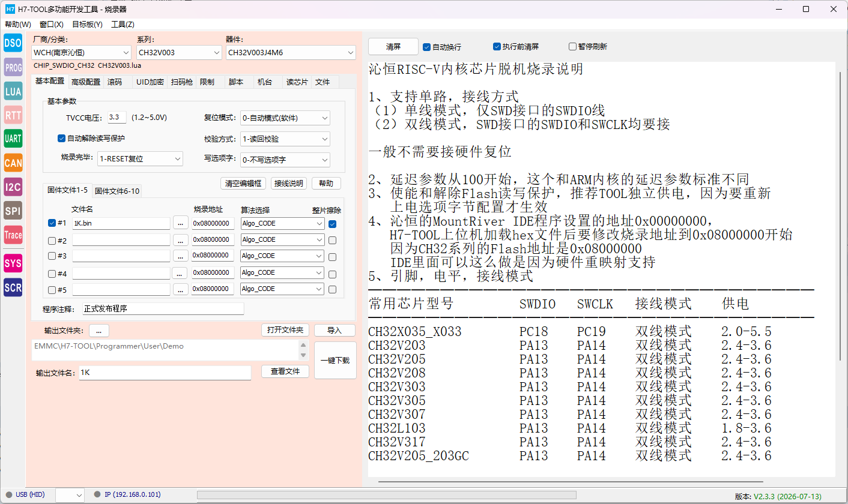Select the PROG programmer sidebar icon
This screenshot has width=848, height=504.
[13, 68]
